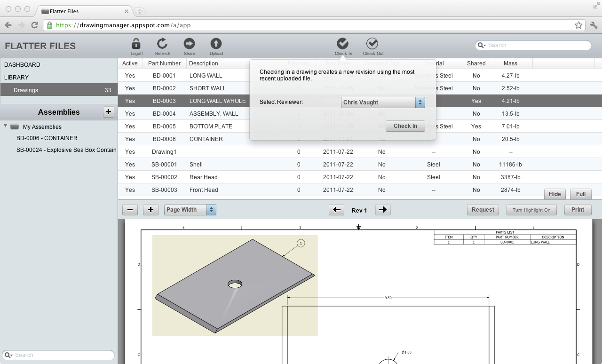602x364 pixels.
Task: Add assembly with the plus button
Action: coord(108,111)
